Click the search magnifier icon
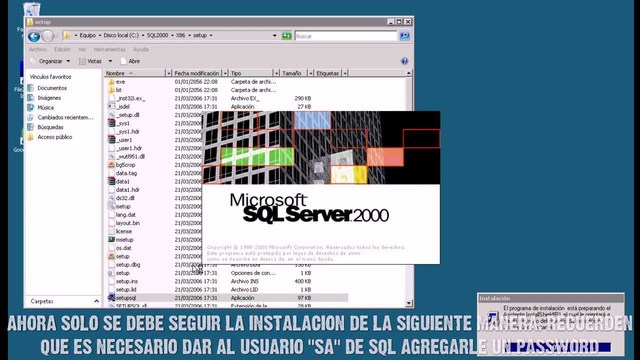The image size is (640, 360). click(404, 36)
